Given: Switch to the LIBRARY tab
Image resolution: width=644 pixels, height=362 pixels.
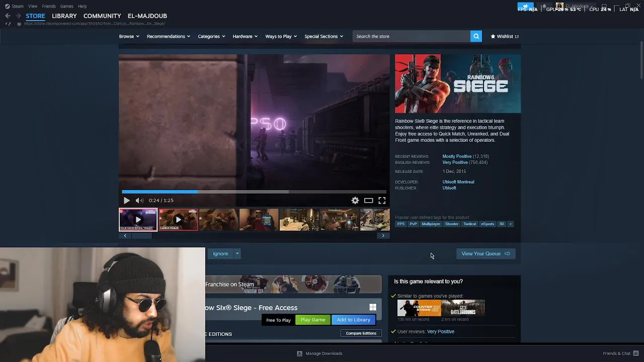Looking at the screenshot, I should [x=64, y=16].
